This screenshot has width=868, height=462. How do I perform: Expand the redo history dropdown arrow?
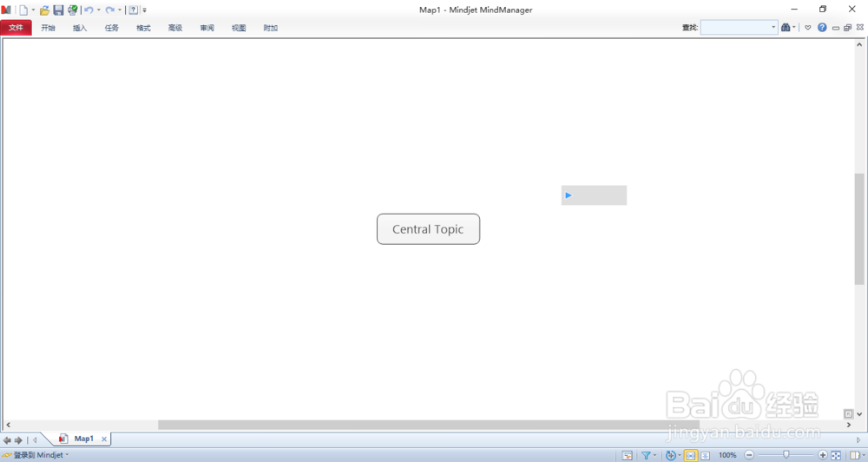pos(120,10)
